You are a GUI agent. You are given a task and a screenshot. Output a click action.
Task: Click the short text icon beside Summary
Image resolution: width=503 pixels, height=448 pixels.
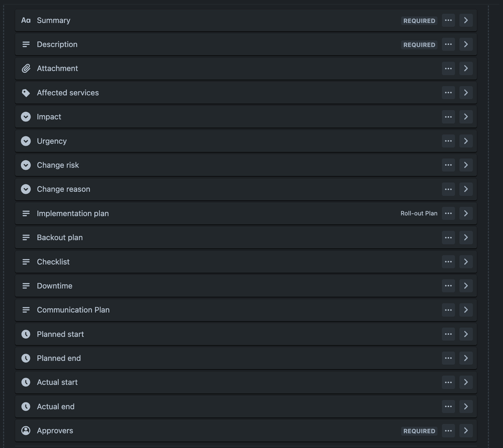point(26,20)
